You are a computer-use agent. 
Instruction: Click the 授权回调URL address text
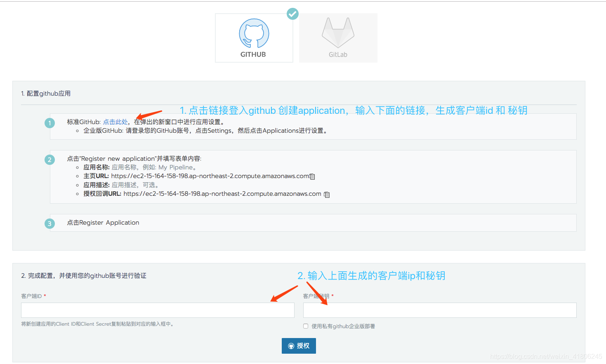tap(222, 194)
